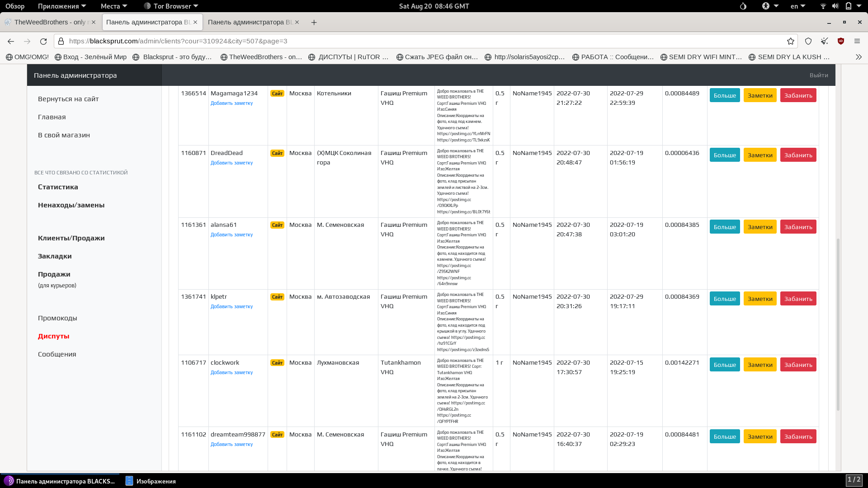868x488 pixels.
Task: Switch to the TheWeedBrothers tab
Action: pyautogui.click(x=51, y=22)
